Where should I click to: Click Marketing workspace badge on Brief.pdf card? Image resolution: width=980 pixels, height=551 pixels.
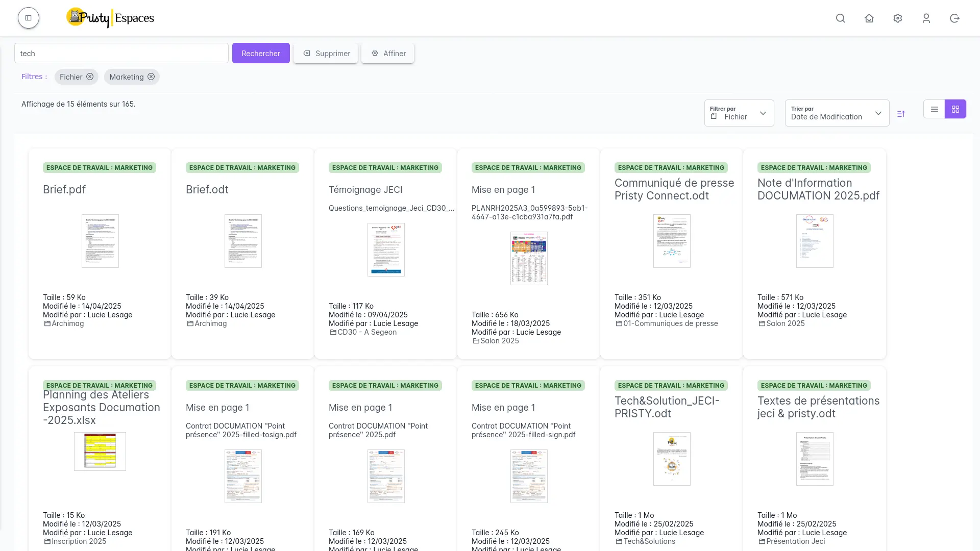click(100, 167)
